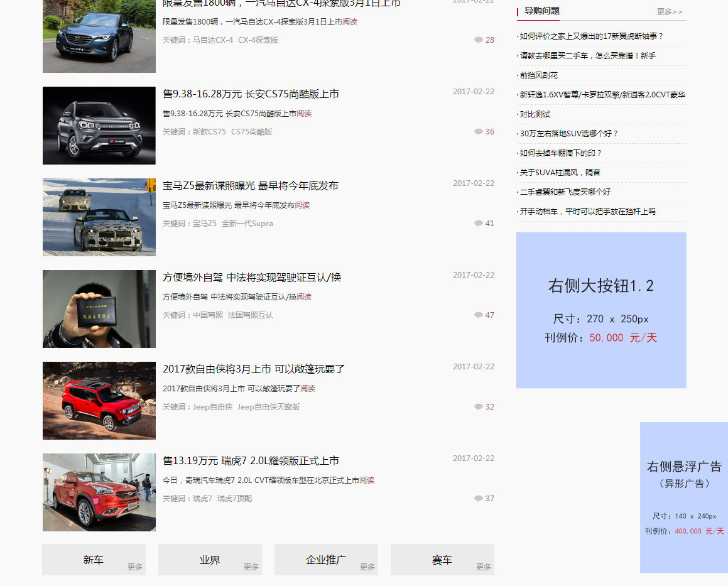728x586 pixels.
Task: Switch to the 业界 category tab
Action: click(210, 560)
